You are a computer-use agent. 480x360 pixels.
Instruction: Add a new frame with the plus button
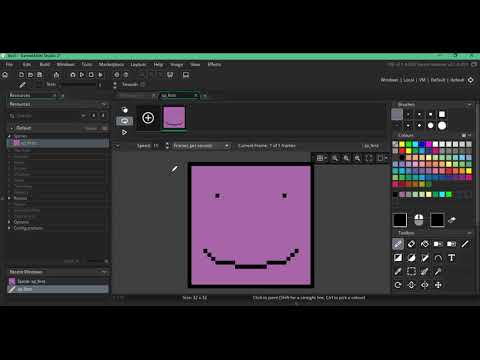[x=148, y=118]
